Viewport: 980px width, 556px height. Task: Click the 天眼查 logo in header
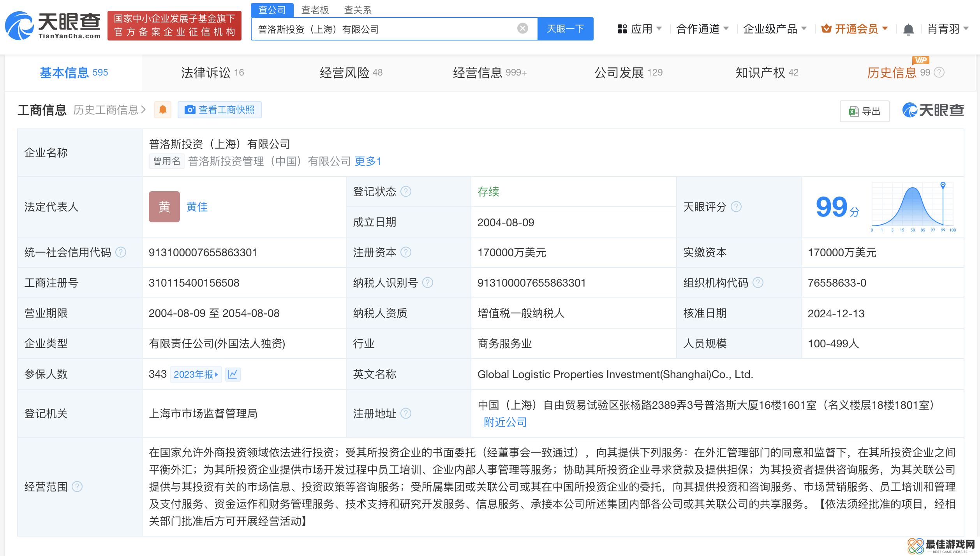pos(53,26)
